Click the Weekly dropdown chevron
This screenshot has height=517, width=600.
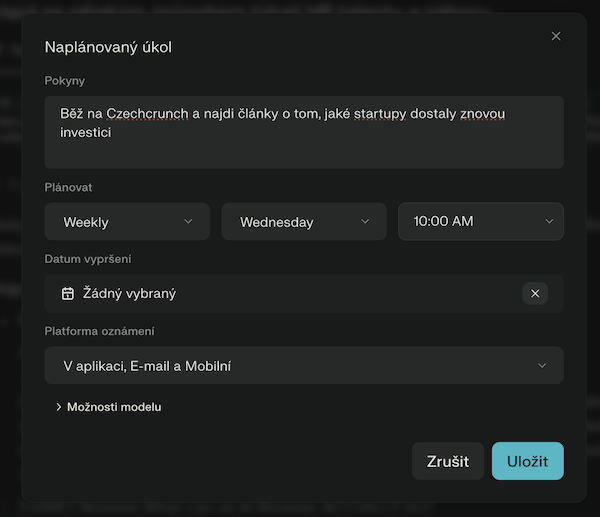(188, 222)
